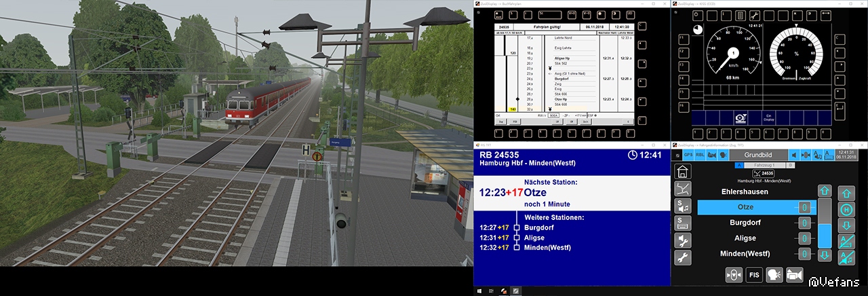Select Burgdorf in the station list

pyautogui.click(x=745, y=223)
